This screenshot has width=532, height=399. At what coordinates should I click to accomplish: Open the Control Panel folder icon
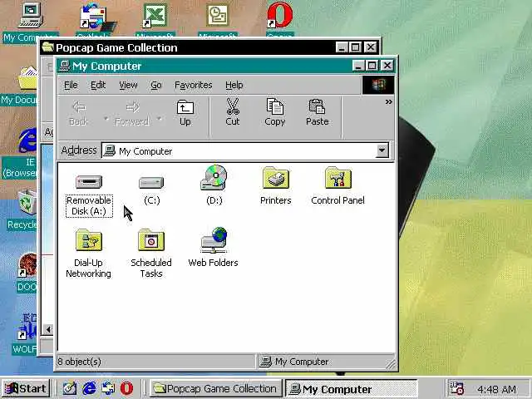338,177
